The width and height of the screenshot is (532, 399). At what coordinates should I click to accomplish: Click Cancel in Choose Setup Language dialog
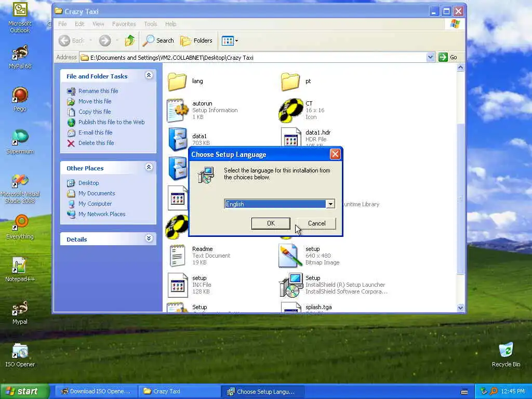coord(316,223)
